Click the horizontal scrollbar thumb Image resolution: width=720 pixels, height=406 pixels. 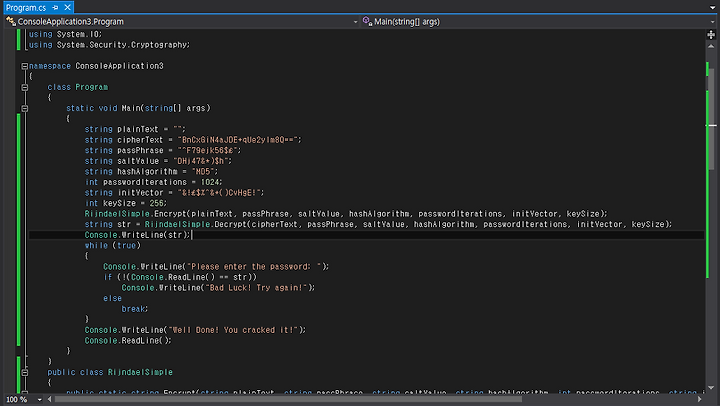coord(288,400)
